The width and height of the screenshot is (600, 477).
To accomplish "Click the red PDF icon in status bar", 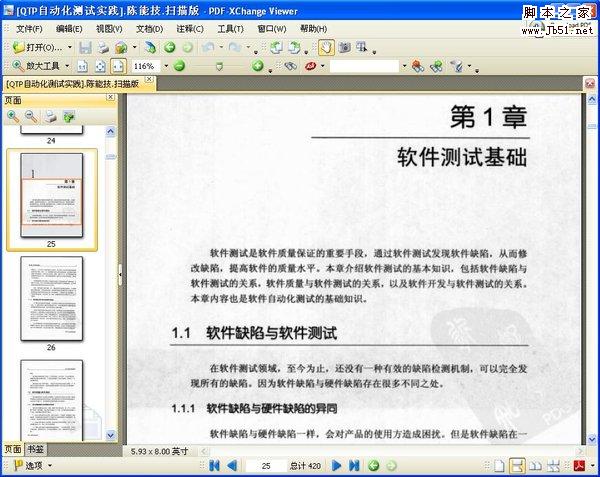I will point(579,466).
